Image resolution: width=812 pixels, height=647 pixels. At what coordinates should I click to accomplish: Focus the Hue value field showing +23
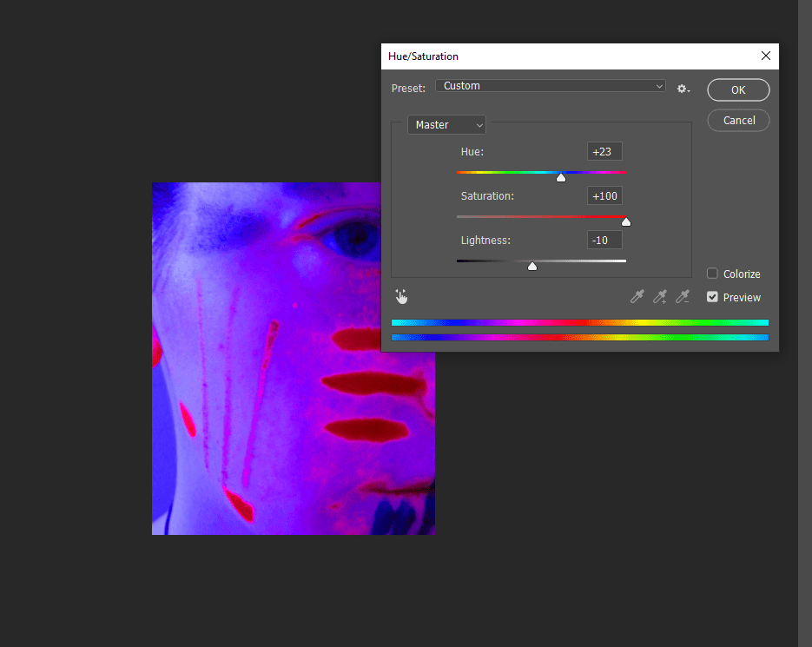604,152
